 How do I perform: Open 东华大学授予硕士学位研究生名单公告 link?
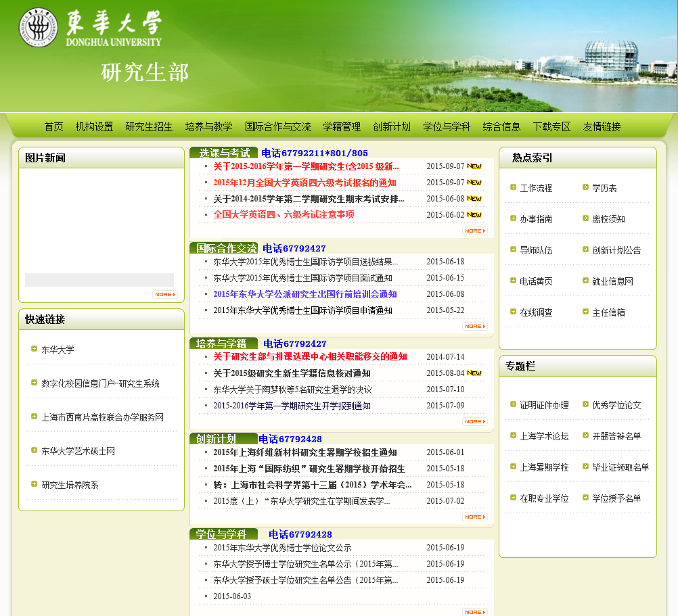click(x=306, y=580)
